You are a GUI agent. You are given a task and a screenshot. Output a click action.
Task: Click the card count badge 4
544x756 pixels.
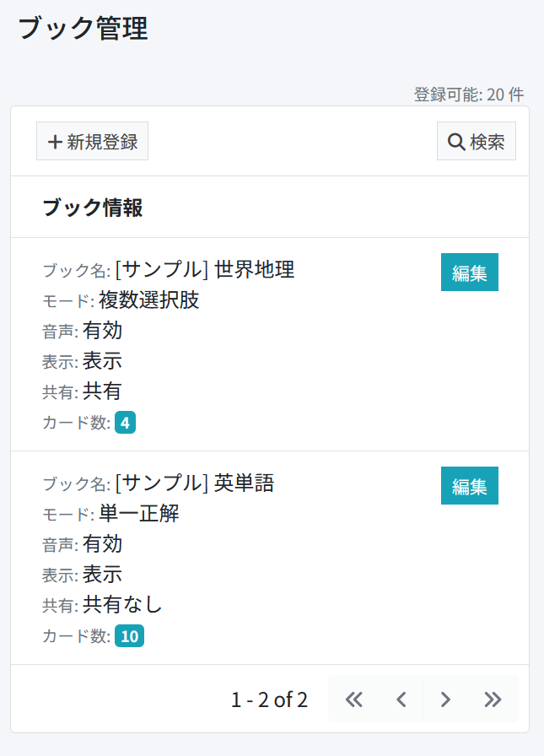pos(126,423)
